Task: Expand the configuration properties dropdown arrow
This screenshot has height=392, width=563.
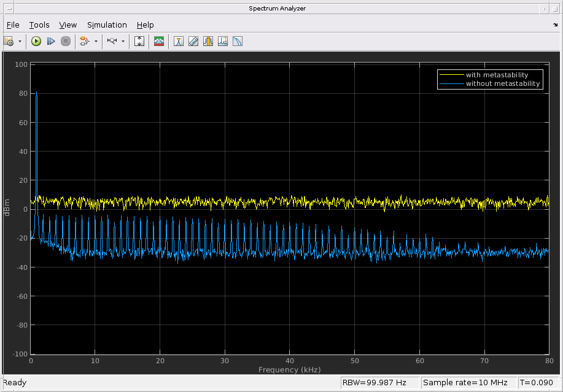Action: pos(20,41)
